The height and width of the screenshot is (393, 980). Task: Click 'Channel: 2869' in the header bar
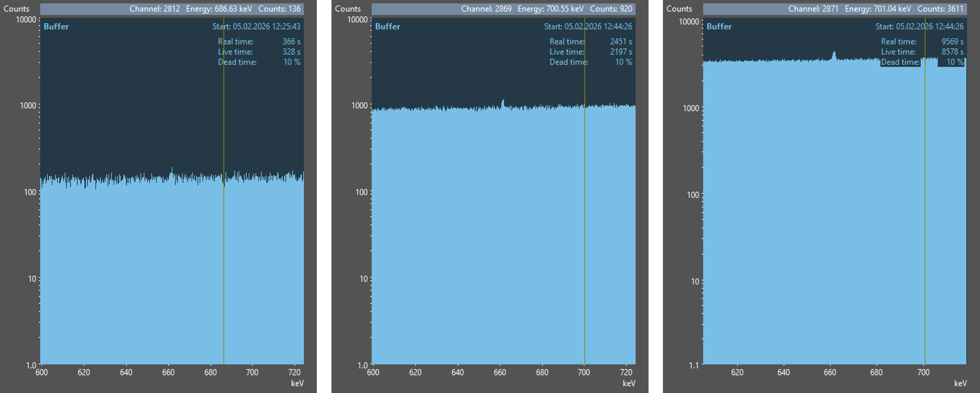coord(486,9)
